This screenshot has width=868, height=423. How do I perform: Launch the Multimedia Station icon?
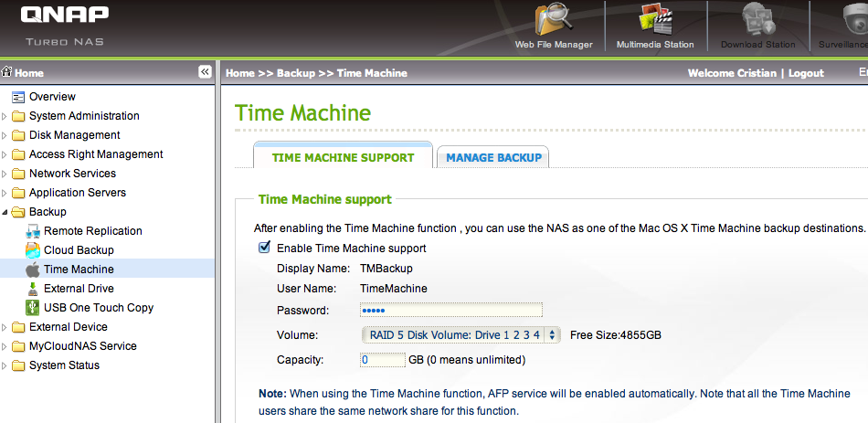tap(654, 20)
